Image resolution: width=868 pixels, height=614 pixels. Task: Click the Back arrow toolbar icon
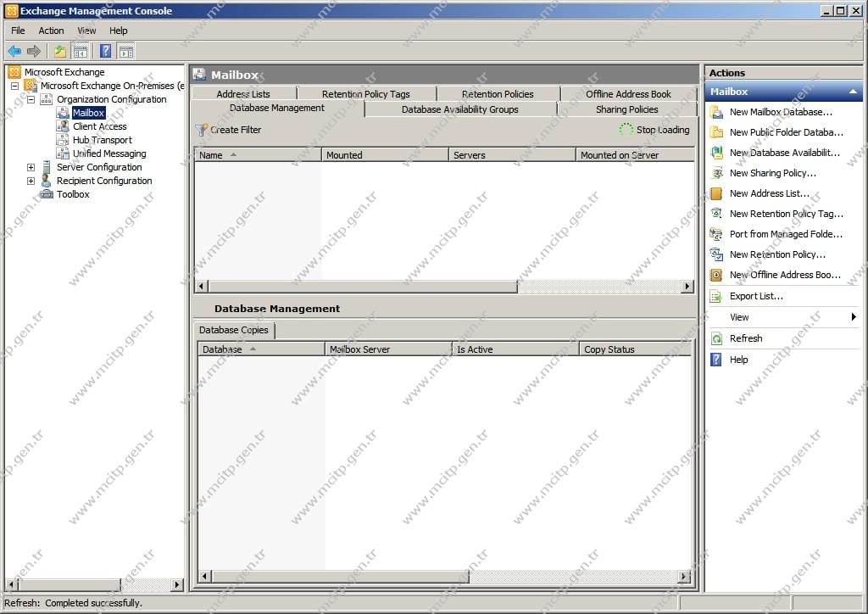[x=14, y=52]
